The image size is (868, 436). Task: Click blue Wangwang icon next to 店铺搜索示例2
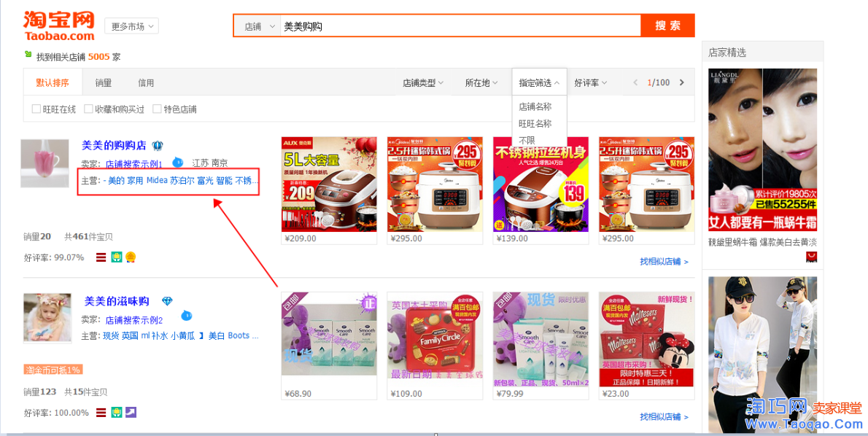(187, 316)
